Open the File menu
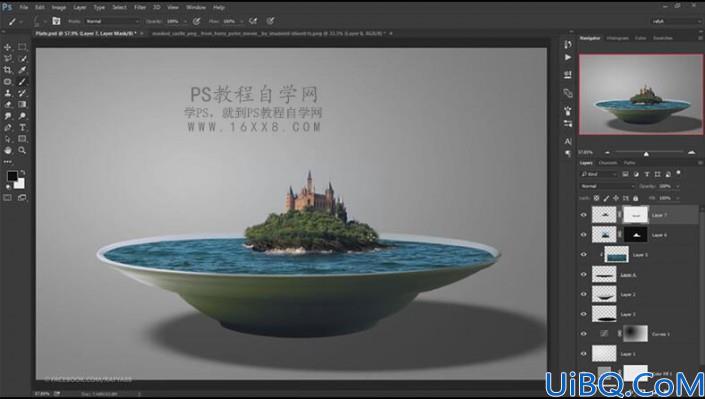This screenshot has height=399, width=705. click(x=24, y=7)
